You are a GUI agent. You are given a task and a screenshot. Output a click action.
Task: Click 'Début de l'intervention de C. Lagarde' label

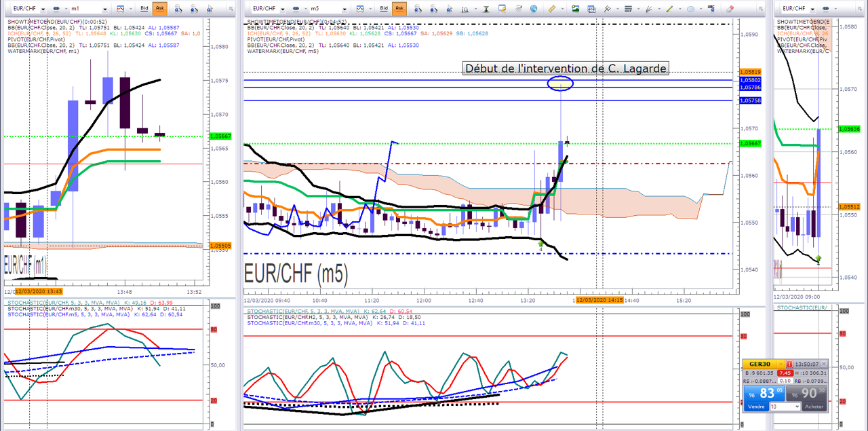tap(566, 69)
